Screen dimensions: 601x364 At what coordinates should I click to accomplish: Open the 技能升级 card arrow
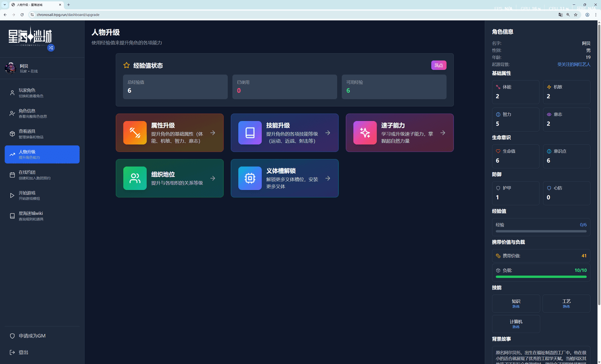point(327,133)
